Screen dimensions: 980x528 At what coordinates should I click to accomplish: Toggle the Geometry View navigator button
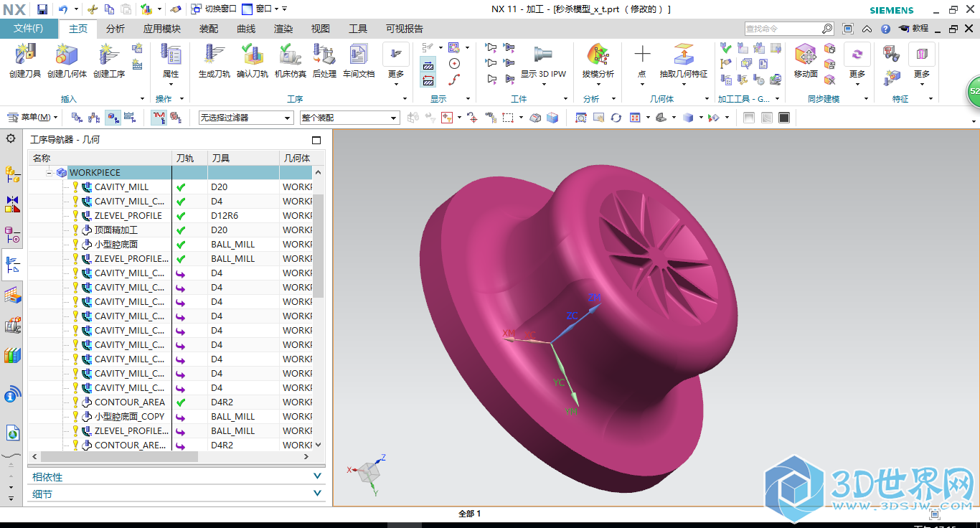[x=113, y=117]
